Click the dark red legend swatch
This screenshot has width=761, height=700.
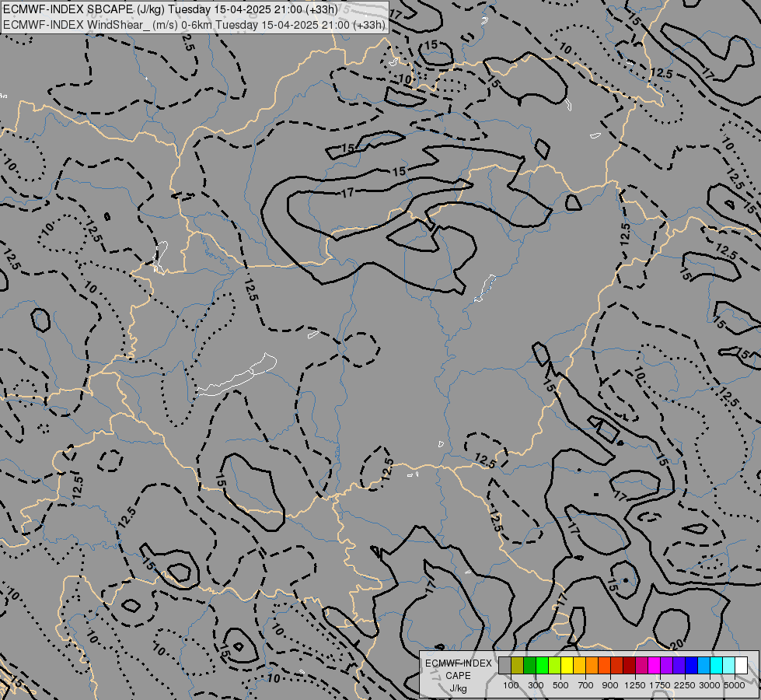point(630,666)
